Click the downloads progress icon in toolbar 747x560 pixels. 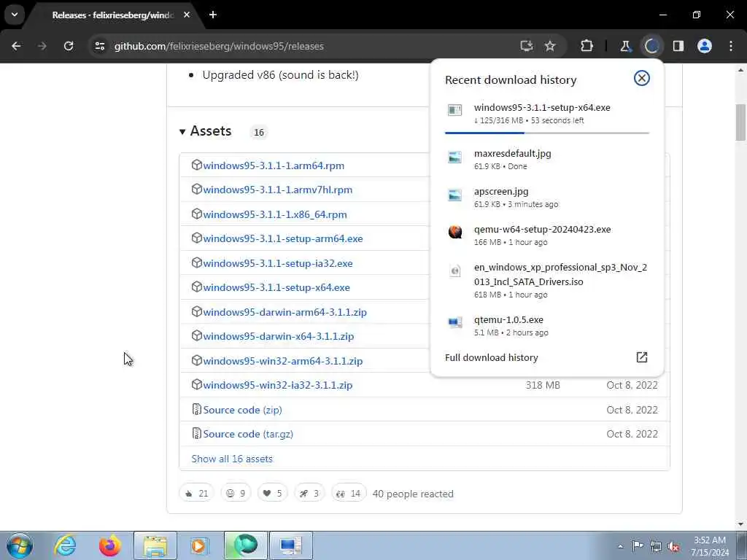[651, 46]
